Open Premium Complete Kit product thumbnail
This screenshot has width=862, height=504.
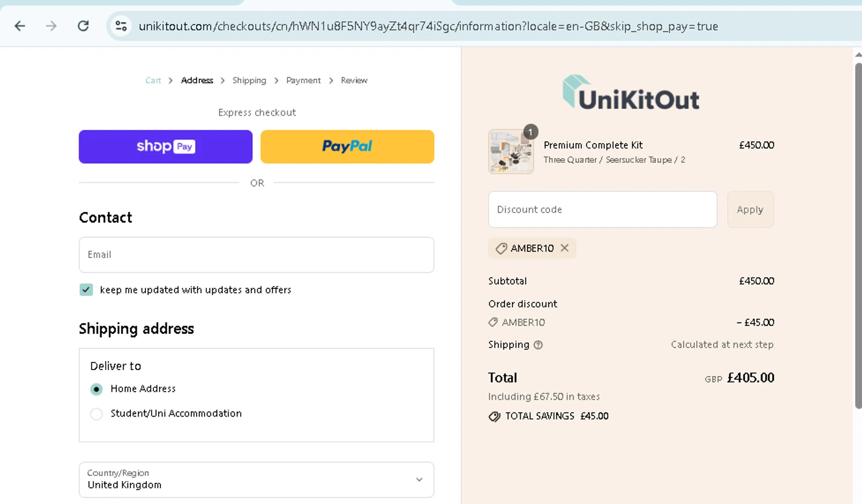click(x=511, y=152)
